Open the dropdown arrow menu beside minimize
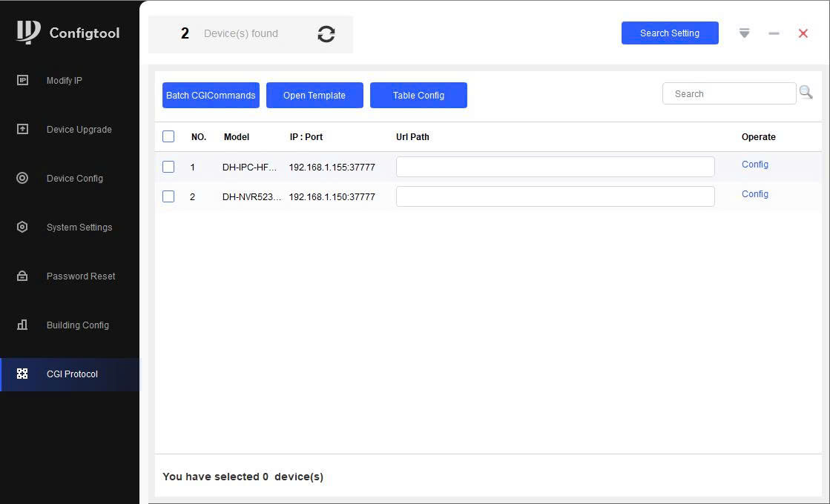The width and height of the screenshot is (830, 504). pyautogui.click(x=744, y=33)
